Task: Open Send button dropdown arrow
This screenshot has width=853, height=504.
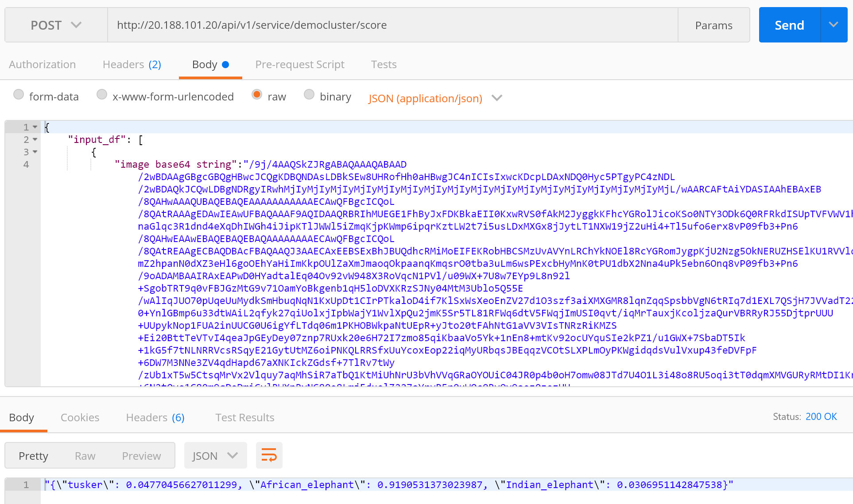Action: [x=834, y=25]
